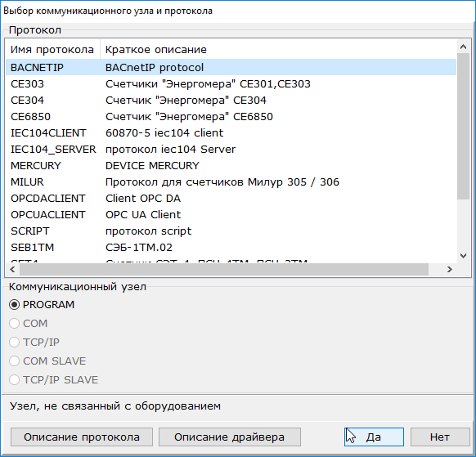Select the BACNETIP protocol row
The height and width of the screenshot is (457, 476).
coord(231,67)
